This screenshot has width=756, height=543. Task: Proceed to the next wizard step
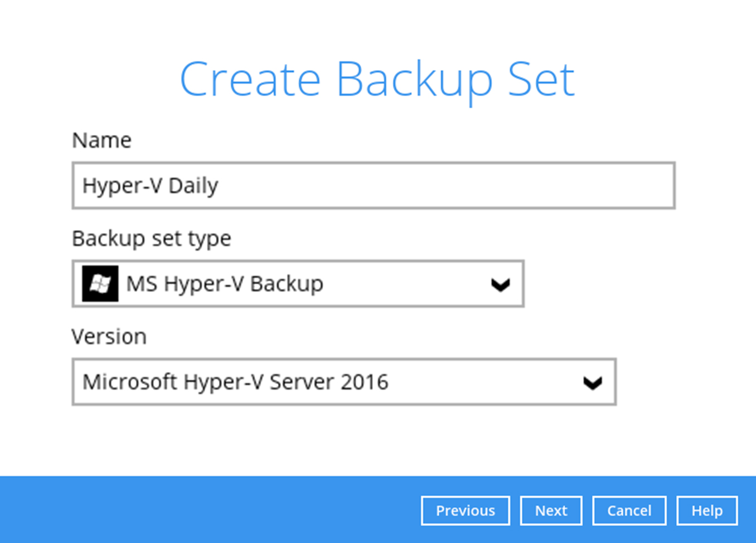[x=551, y=510]
